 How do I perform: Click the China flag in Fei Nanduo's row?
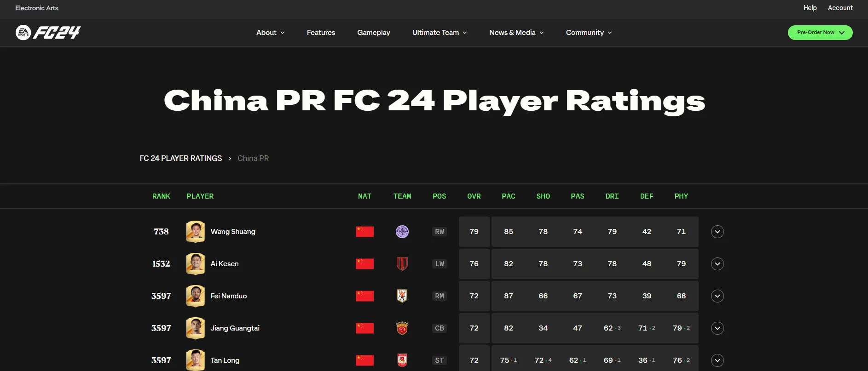click(x=365, y=296)
